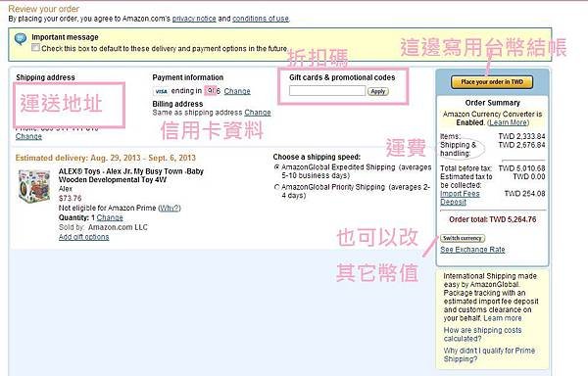Change the billing address

(258, 113)
